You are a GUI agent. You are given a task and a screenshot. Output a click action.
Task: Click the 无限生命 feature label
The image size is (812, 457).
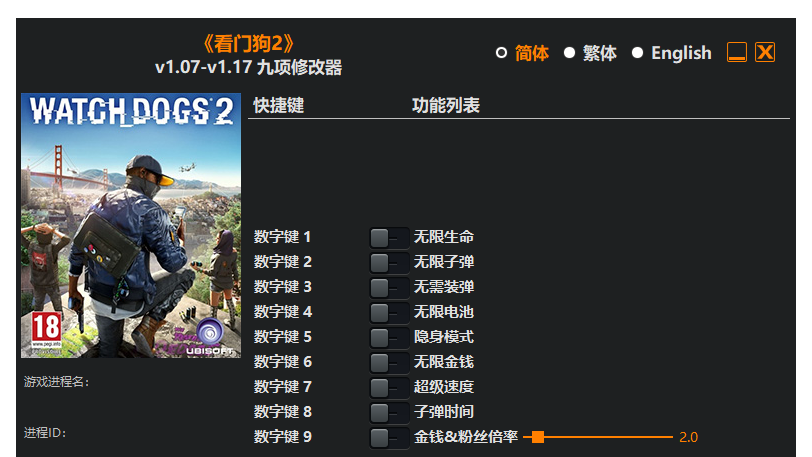444,237
